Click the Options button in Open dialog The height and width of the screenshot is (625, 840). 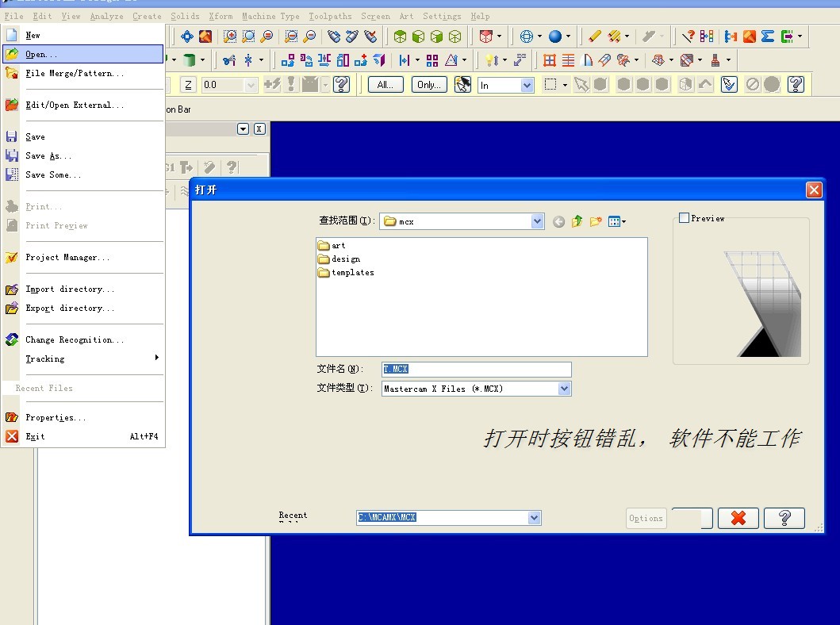pyautogui.click(x=646, y=519)
